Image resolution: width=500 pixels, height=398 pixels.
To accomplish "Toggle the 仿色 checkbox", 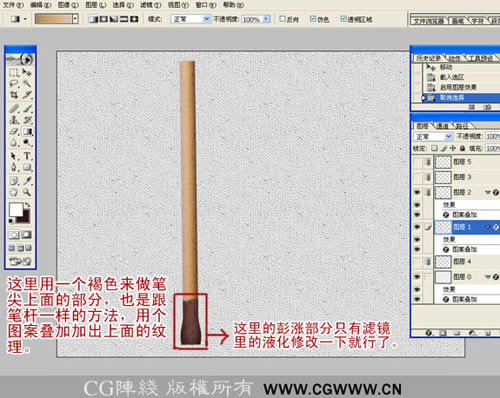I will point(313,19).
